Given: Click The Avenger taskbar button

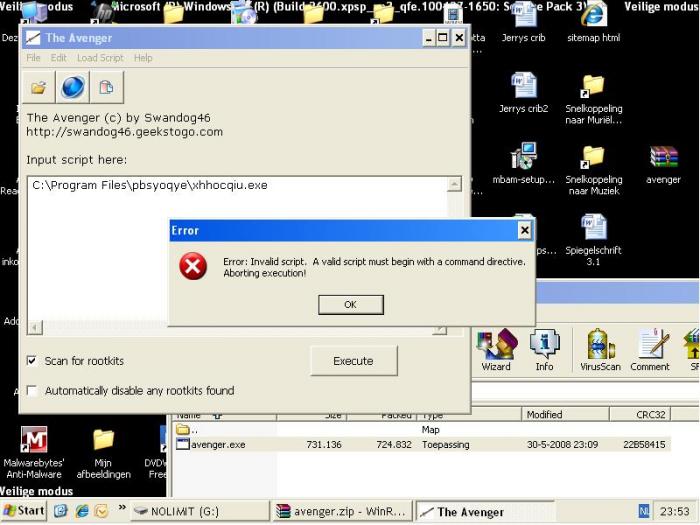Looking at the screenshot, I should (x=484, y=512).
